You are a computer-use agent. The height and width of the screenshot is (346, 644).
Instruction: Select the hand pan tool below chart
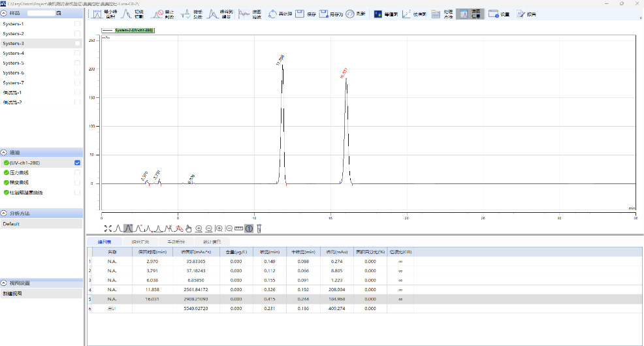coord(188,228)
